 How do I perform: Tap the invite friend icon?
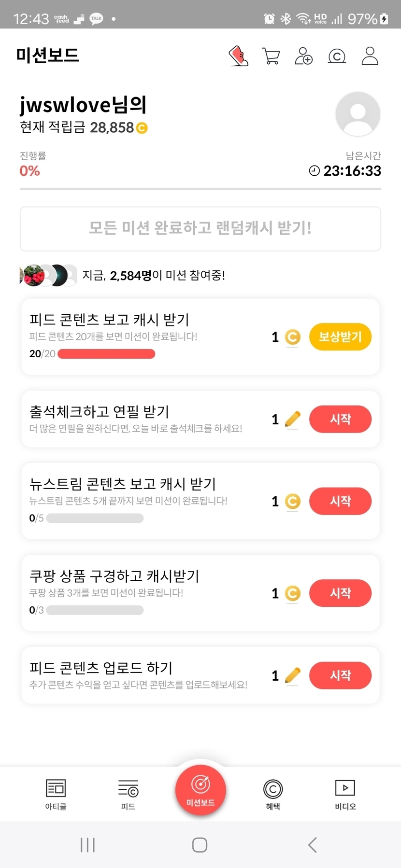coord(304,56)
